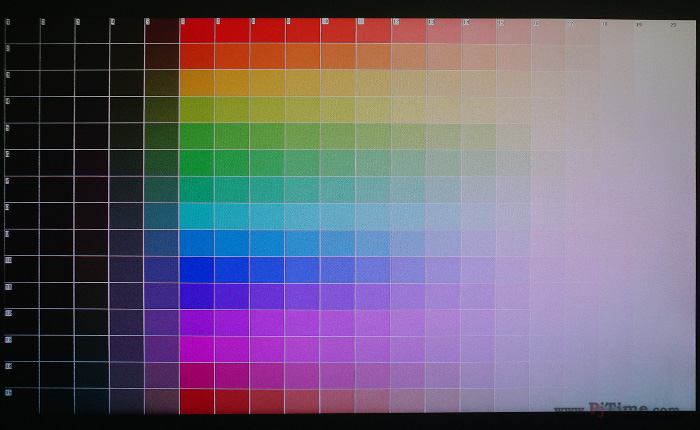Image resolution: width=700 pixels, height=430 pixels.
Task: Select the orange swatch in row 3, column 6
Action: tap(197, 83)
